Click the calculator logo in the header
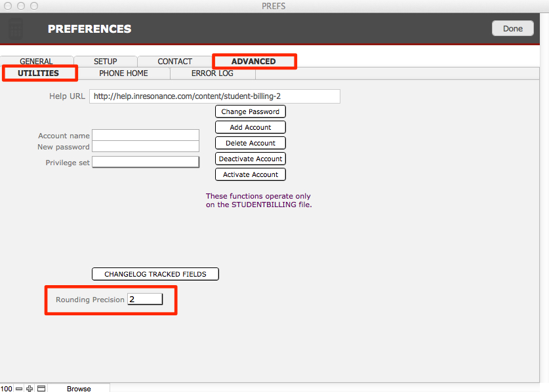The image size is (549, 392). [16, 29]
